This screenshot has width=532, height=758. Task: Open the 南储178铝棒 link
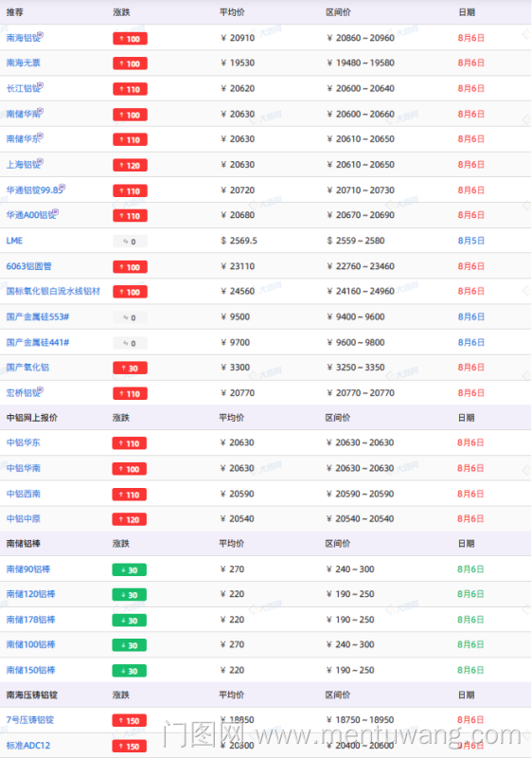pos(30,620)
